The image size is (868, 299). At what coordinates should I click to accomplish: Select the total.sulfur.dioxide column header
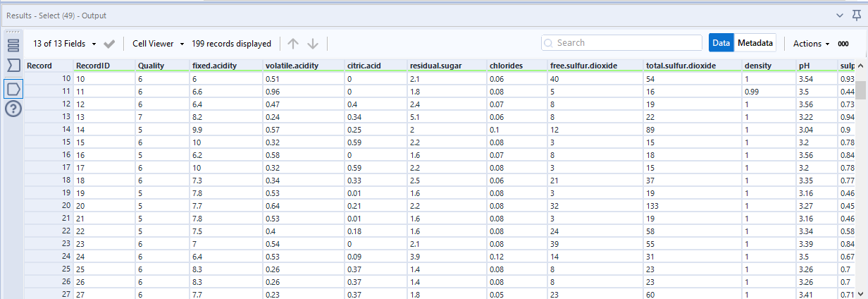click(680, 66)
